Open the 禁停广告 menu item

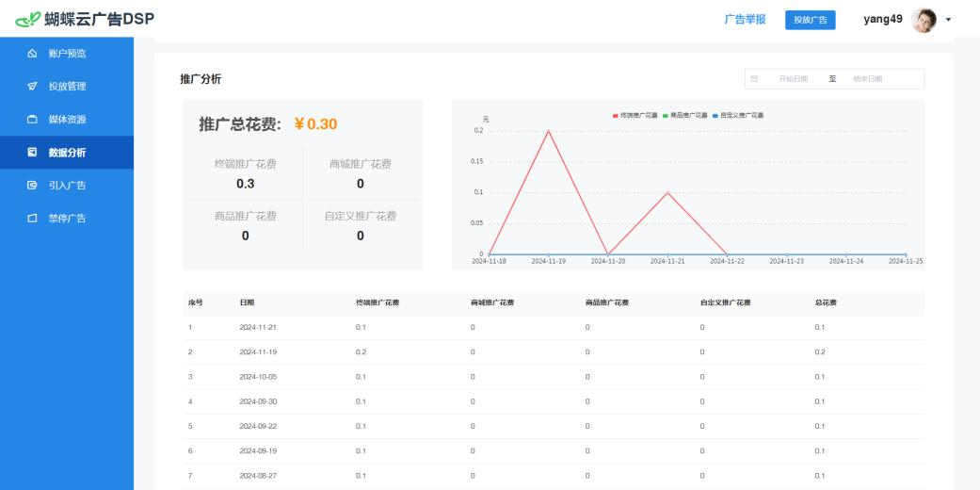[x=67, y=219]
